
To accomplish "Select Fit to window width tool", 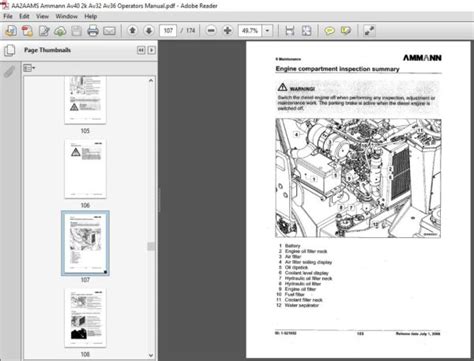I will [290, 31].
